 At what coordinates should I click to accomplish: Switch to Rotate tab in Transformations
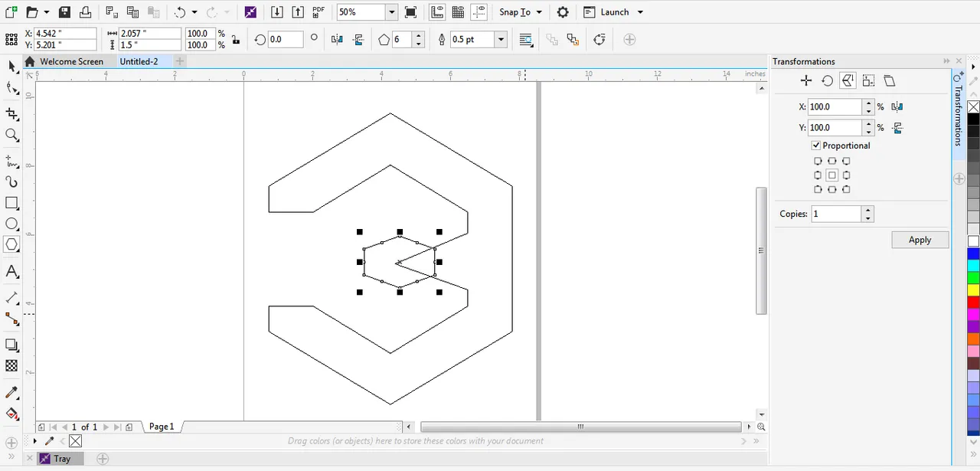pos(827,80)
